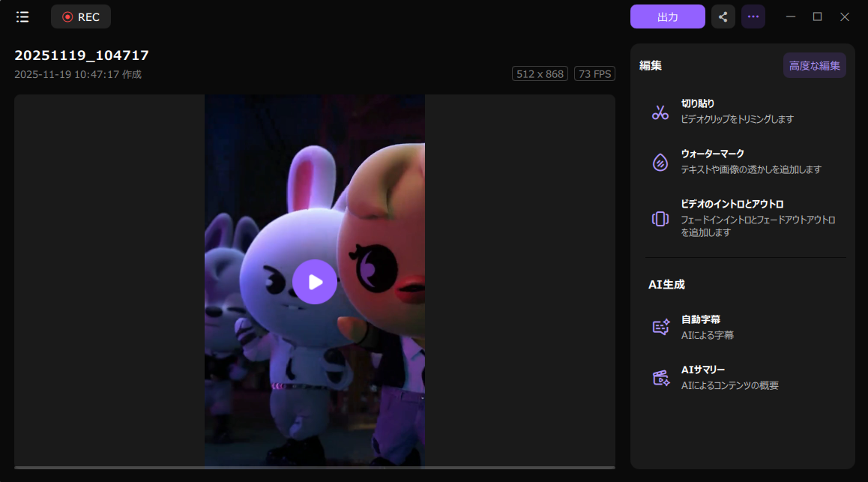Select the AIによるコンテンツの概要 description text
Viewport: 868px width, 482px height.
click(729, 385)
